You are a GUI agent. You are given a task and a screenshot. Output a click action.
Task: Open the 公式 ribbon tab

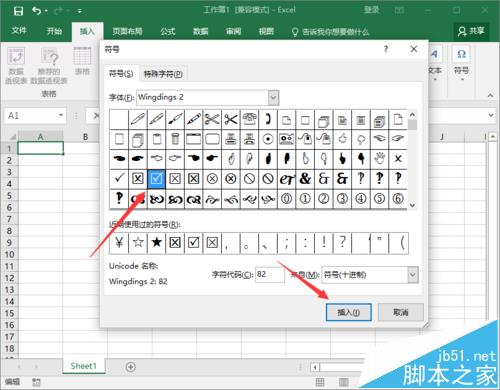pos(167,32)
